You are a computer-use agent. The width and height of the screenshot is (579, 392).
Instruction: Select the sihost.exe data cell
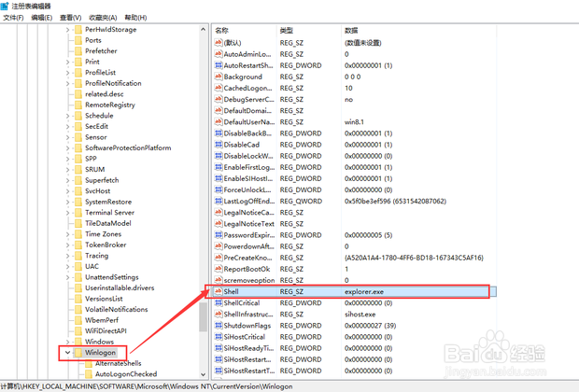[360, 315]
